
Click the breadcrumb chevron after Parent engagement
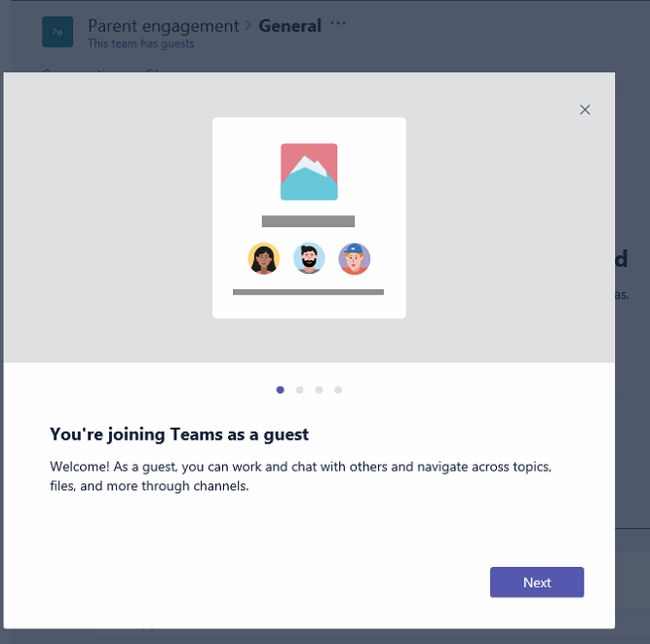pos(249,25)
